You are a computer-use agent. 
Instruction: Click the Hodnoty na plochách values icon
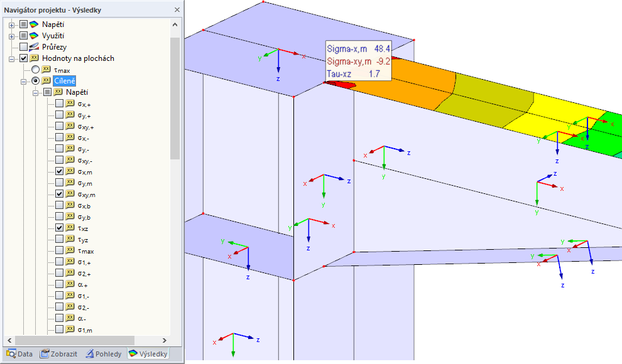tap(34, 58)
